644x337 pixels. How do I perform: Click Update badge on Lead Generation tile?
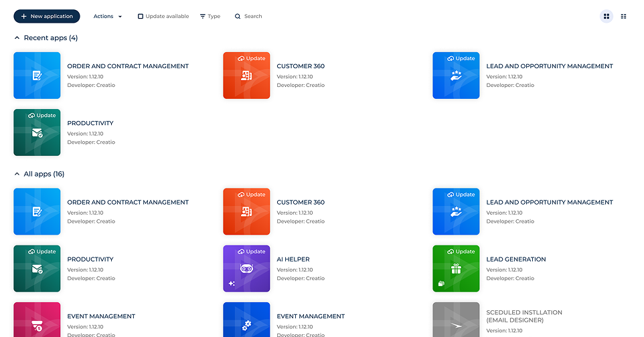461,251
